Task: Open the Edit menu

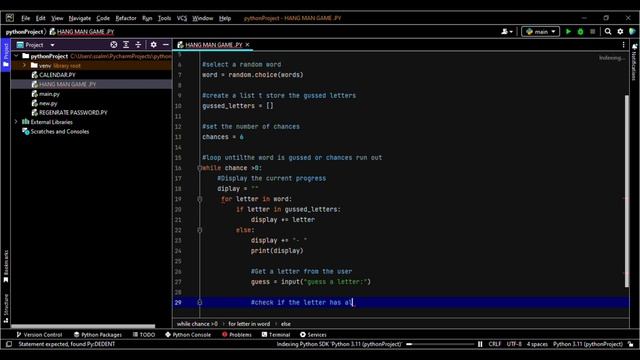Action: tap(40, 18)
